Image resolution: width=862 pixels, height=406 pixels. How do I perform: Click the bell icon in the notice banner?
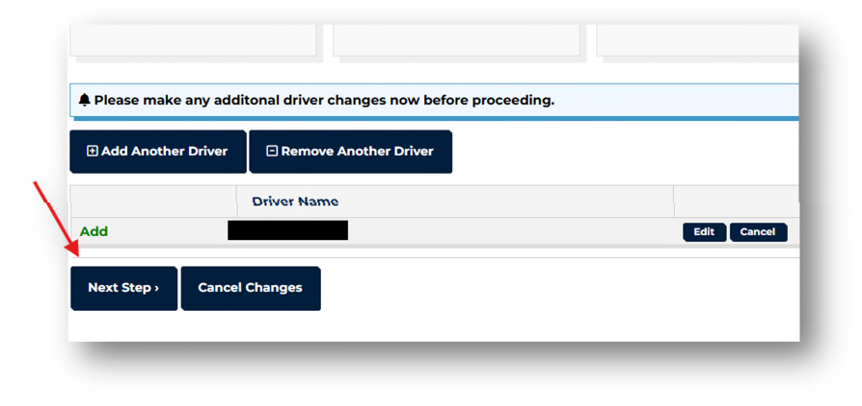click(84, 101)
